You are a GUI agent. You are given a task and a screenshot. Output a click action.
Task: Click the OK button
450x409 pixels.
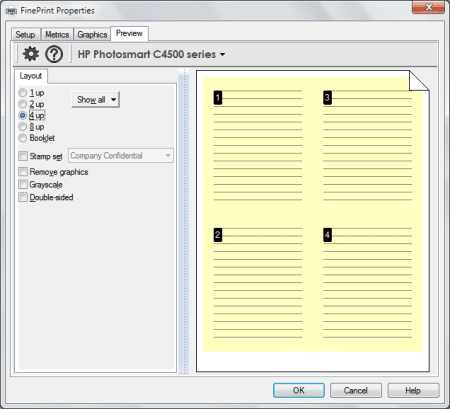pos(299,390)
